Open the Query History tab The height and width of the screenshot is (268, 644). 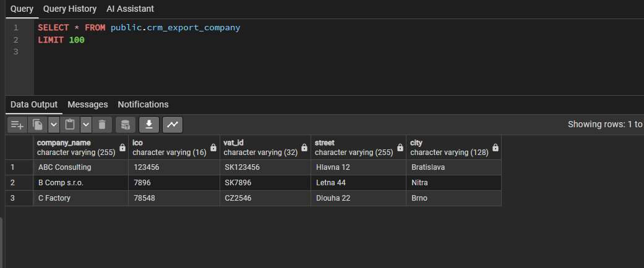coord(70,9)
